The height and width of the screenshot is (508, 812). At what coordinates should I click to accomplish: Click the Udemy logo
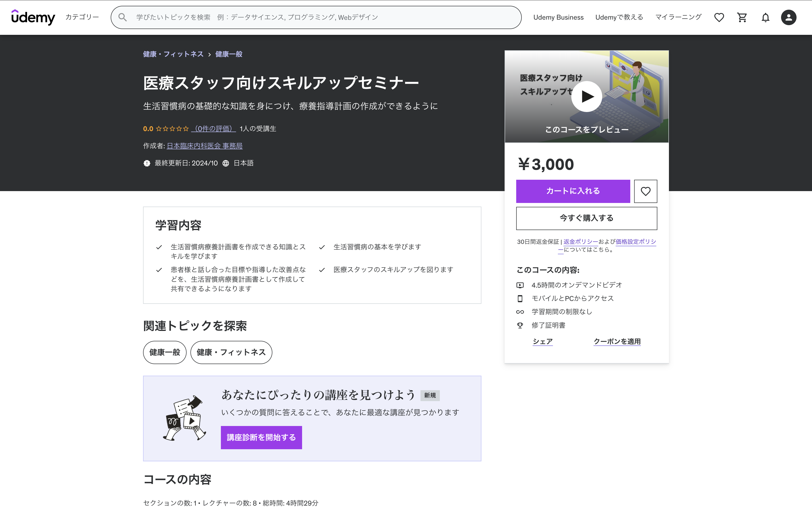click(x=33, y=17)
